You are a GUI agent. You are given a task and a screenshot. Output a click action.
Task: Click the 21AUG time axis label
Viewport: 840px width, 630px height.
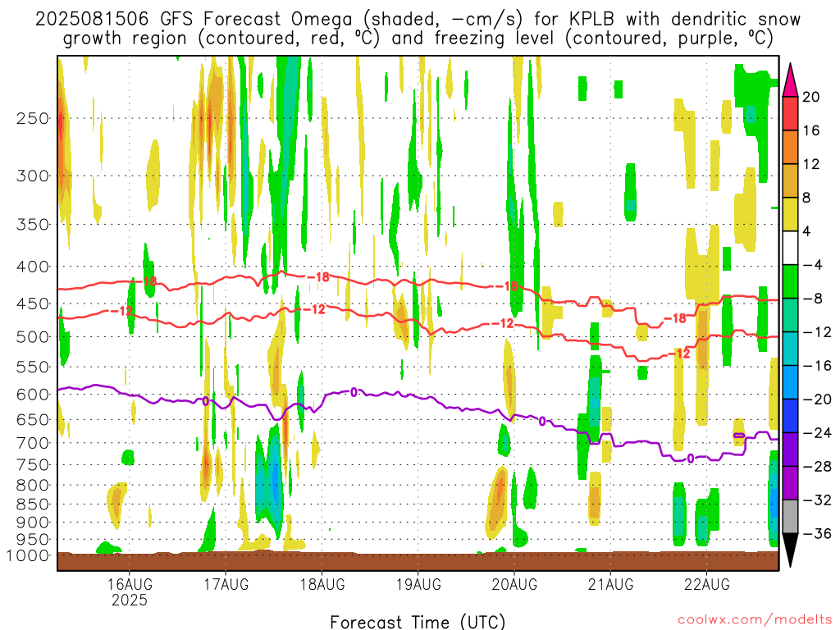tap(610, 584)
